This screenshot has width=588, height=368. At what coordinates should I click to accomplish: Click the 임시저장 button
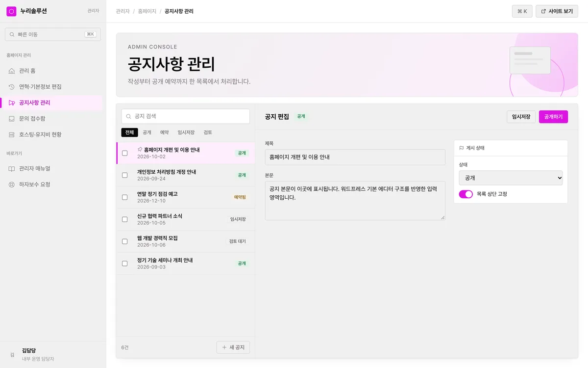click(x=521, y=117)
